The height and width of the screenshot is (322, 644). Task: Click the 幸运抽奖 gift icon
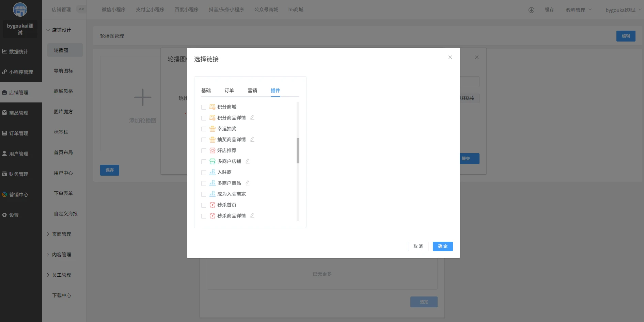click(x=213, y=129)
